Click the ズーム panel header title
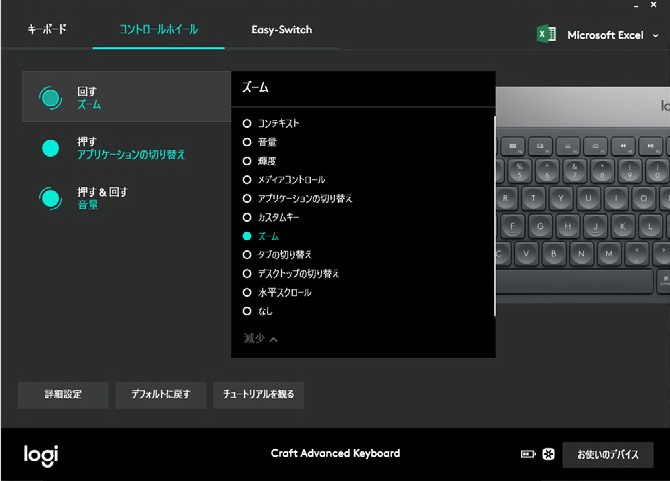Viewport: 670px width, 481px height. 255,87
